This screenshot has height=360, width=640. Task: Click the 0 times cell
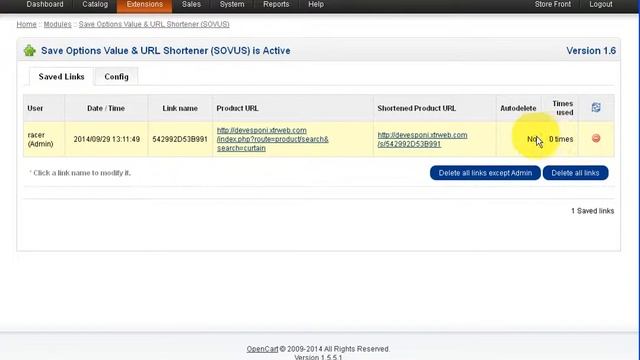[561, 139]
